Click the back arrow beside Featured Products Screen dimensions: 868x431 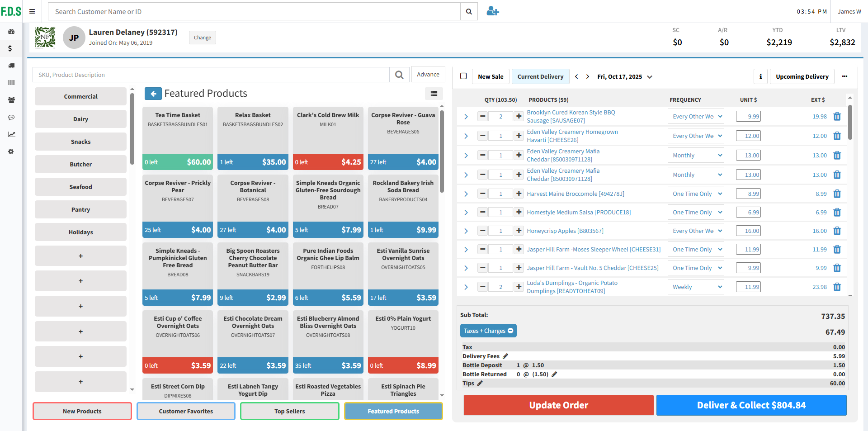153,94
